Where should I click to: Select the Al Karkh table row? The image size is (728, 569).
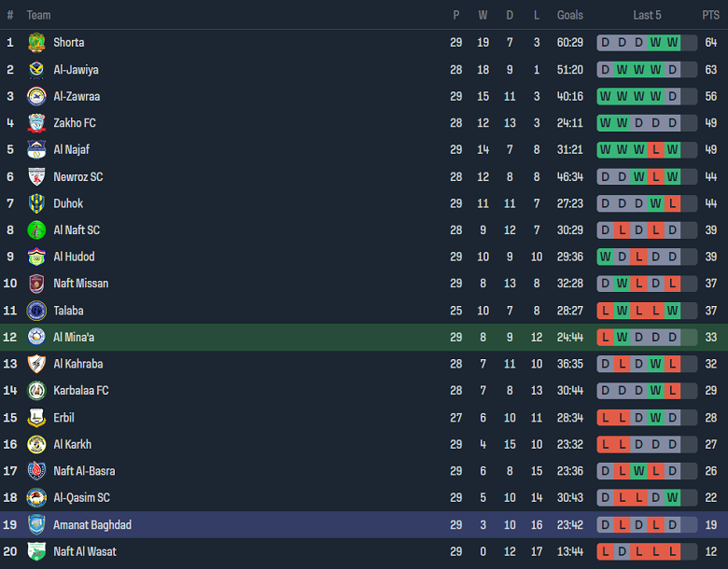364,444
